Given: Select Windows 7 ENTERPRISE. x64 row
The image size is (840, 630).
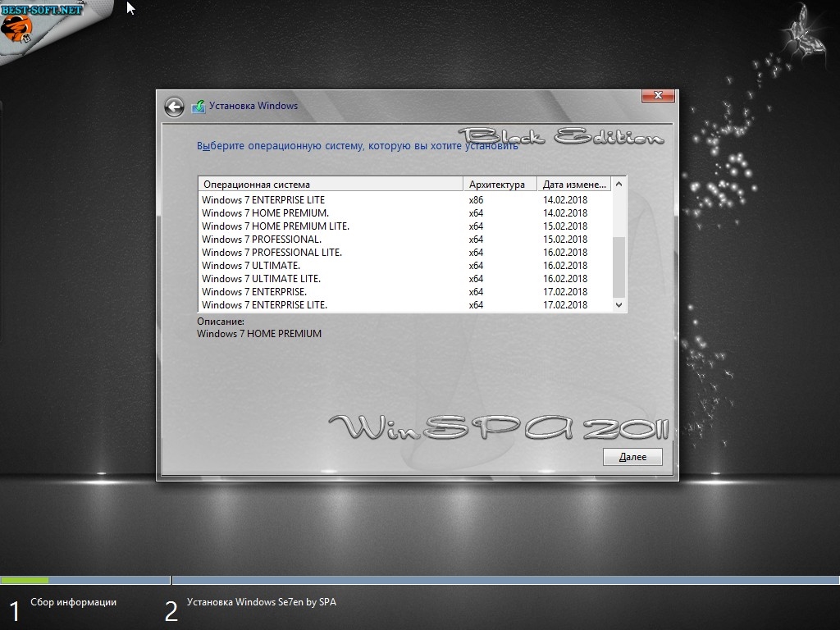Looking at the screenshot, I should (405, 292).
